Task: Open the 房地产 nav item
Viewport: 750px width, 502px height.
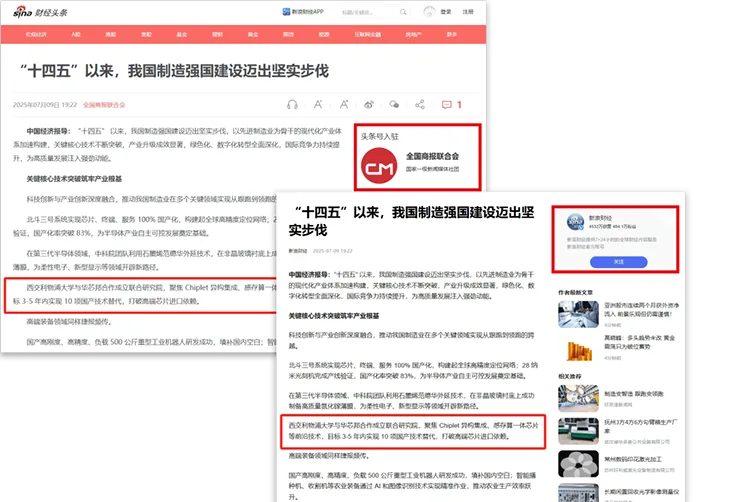Action: click(413, 34)
